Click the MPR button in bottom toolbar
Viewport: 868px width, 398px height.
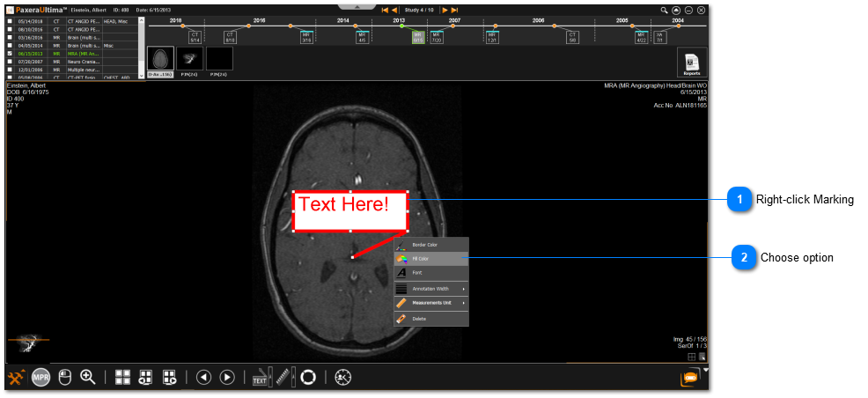pyautogui.click(x=40, y=378)
